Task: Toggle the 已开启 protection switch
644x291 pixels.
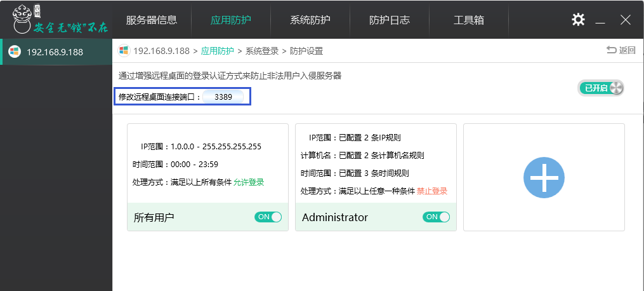Action: coord(601,88)
